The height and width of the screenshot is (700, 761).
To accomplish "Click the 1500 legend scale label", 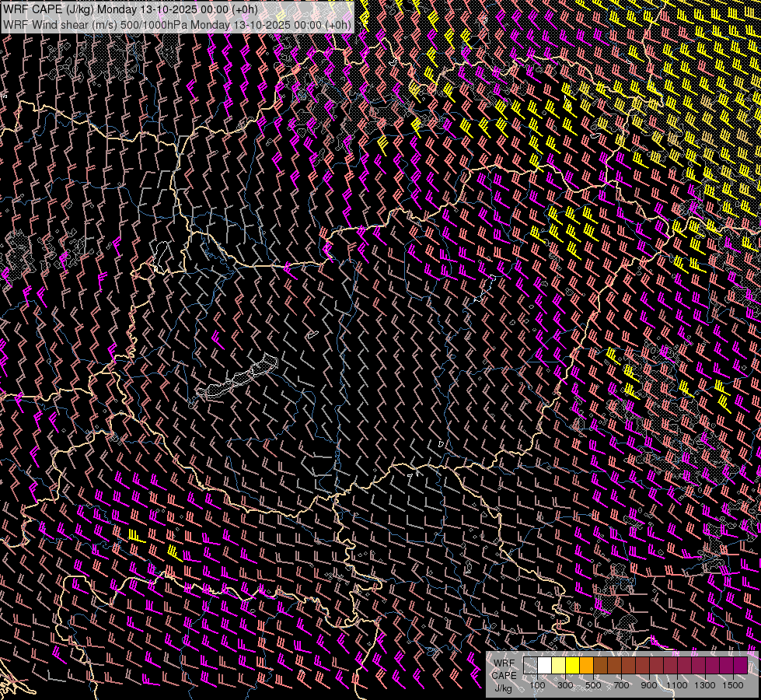I will click(x=733, y=685).
